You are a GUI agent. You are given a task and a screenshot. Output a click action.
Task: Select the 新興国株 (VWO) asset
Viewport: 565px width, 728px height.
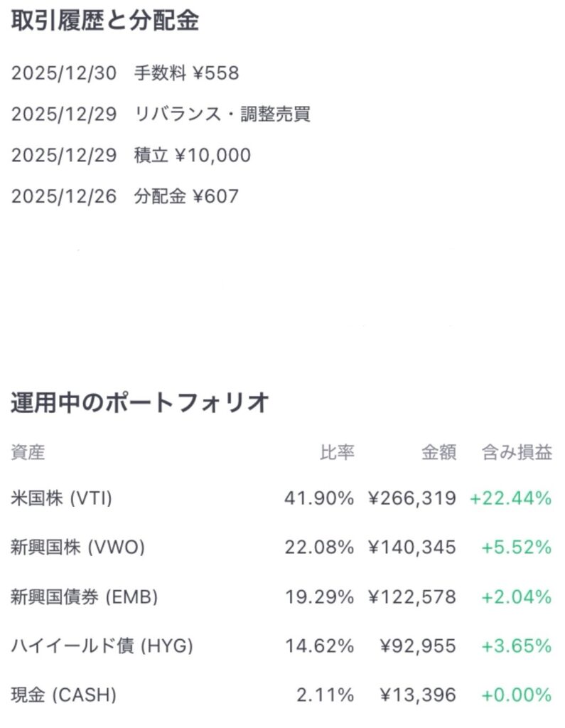[x=78, y=548]
